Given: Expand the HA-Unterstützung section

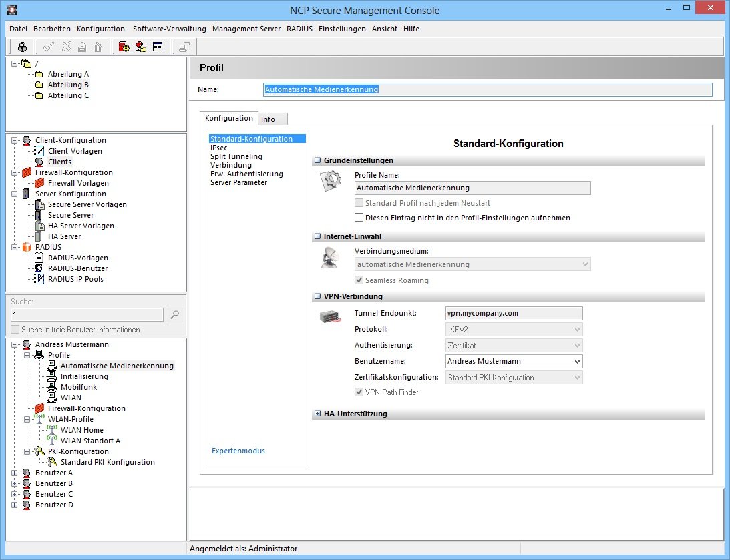Looking at the screenshot, I should pyautogui.click(x=317, y=413).
